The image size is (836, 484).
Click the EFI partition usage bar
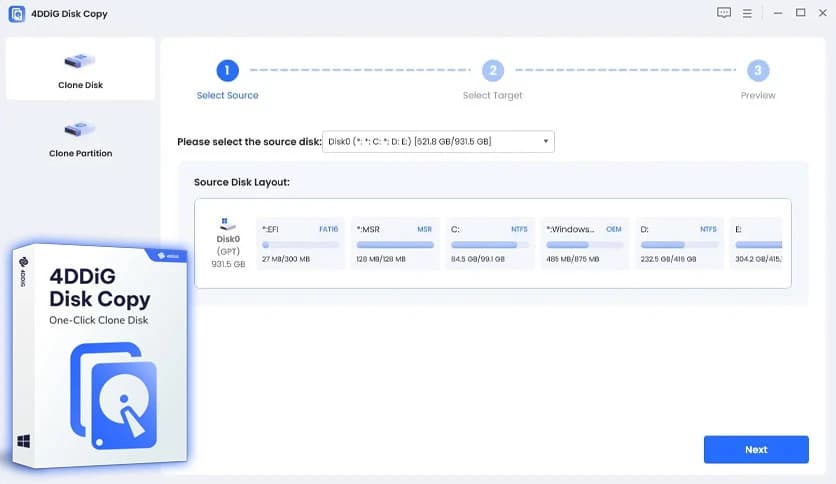pyautogui.click(x=300, y=245)
